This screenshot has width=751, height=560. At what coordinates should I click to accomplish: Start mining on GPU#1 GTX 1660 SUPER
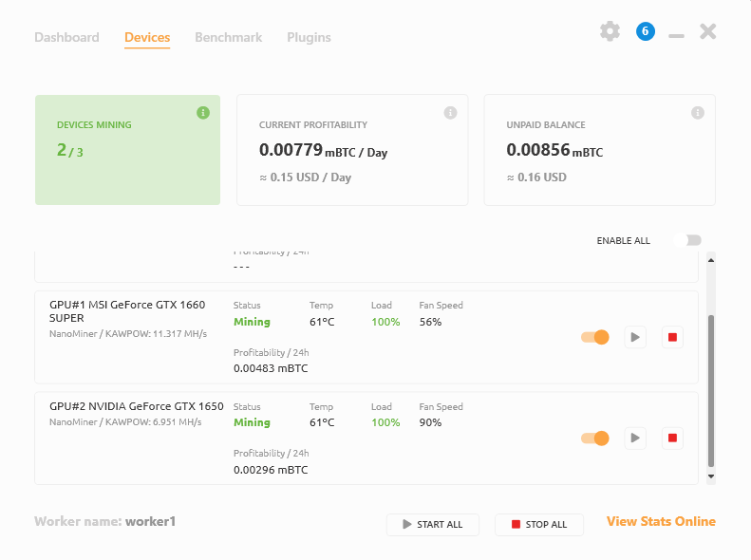(x=635, y=337)
